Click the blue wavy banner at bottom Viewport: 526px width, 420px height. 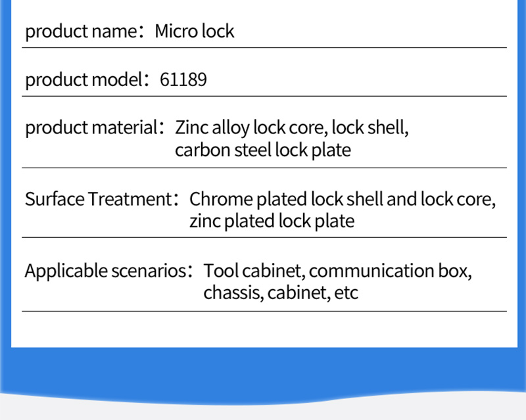tap(263, 374)
